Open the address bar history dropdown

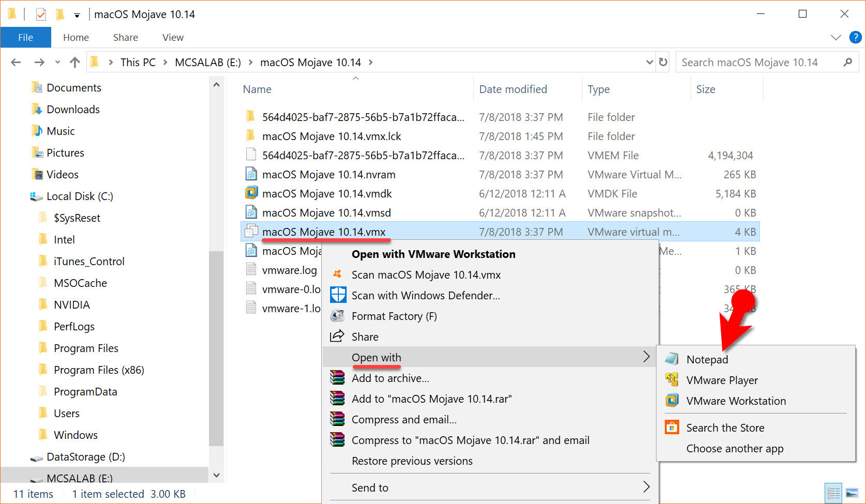pos(649,62)
